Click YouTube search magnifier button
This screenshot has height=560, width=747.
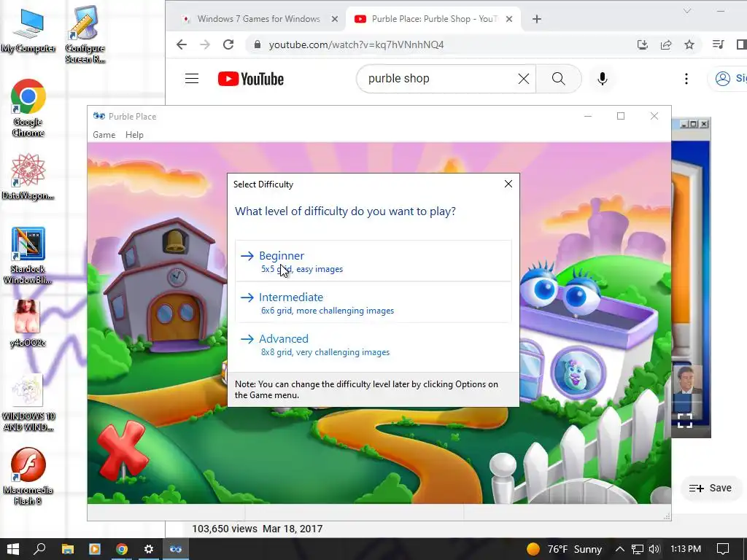tap(559, 79)
